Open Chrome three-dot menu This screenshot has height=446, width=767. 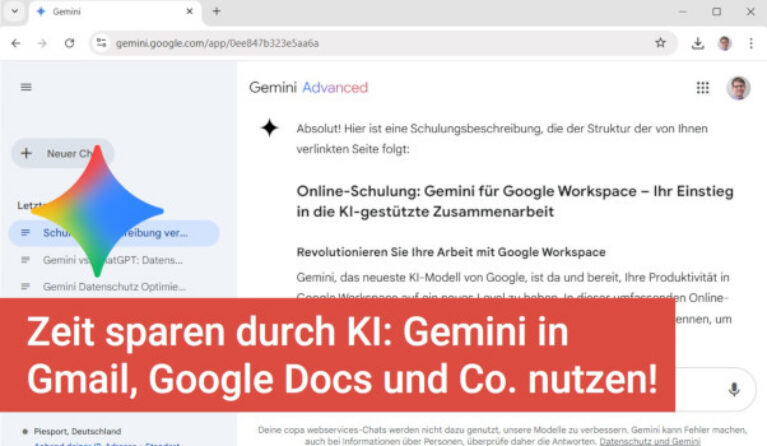(751, 43)
